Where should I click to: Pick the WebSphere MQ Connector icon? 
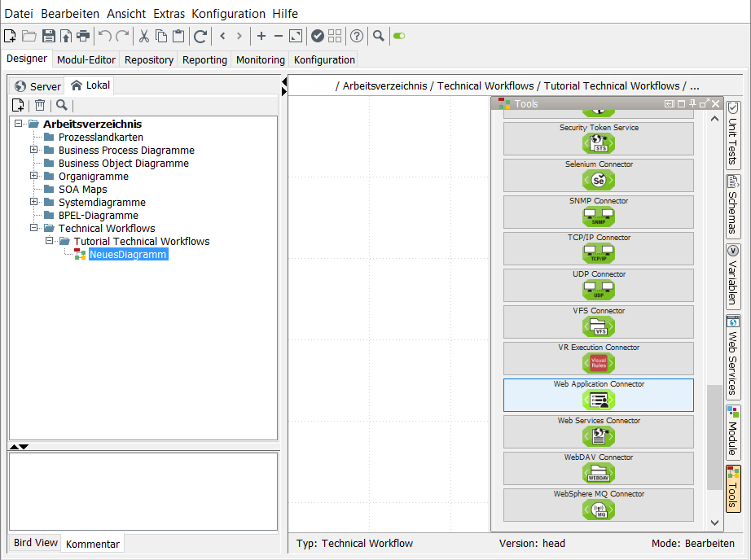point(599,510)
